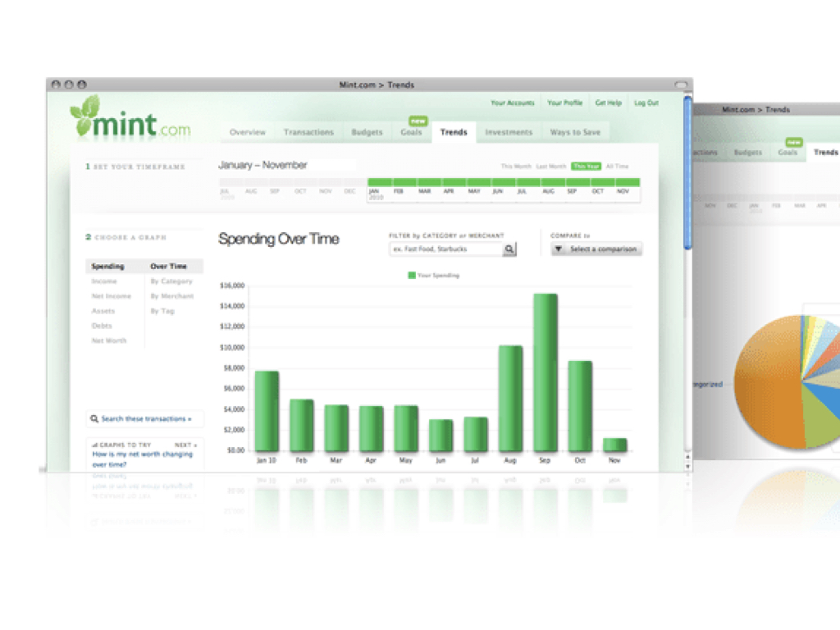Select the Trends tab

pyautogui.click(x=454, y=132)
